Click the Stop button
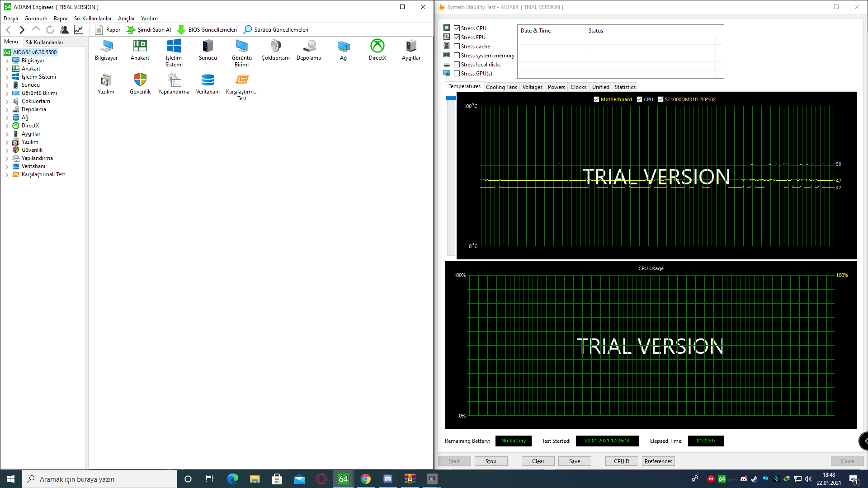The image size is (868, 488). point(491,461)
